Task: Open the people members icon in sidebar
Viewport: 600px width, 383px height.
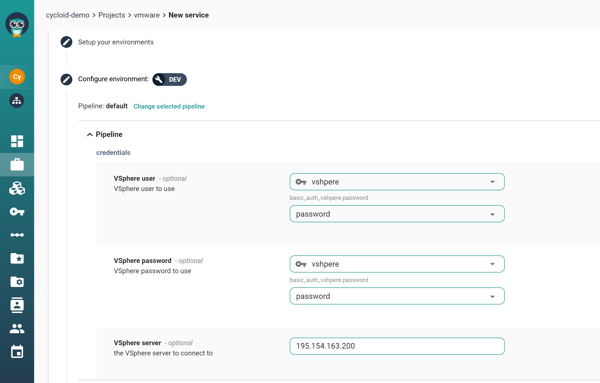Action: coord(17,328)
